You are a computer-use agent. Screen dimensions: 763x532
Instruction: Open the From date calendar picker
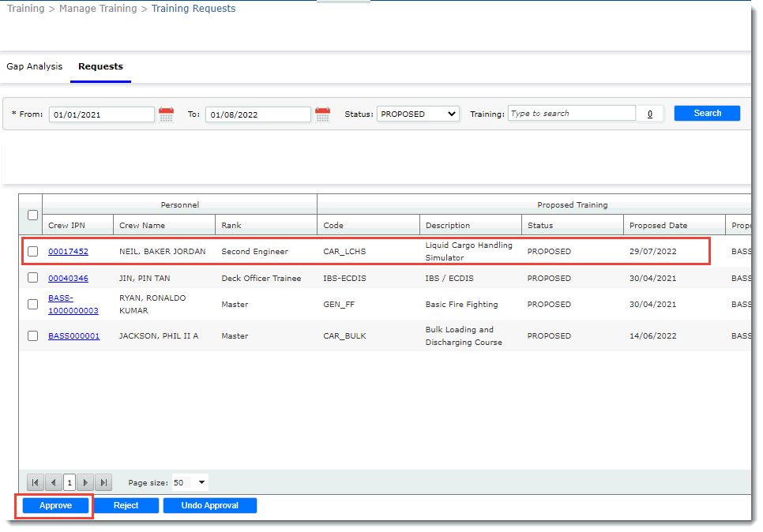166,114
